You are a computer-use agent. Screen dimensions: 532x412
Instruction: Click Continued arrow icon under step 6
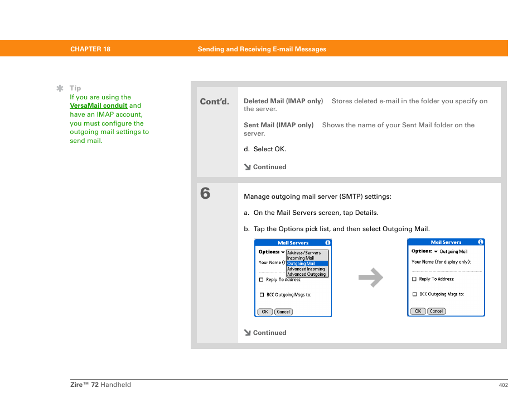click(248, 333)
